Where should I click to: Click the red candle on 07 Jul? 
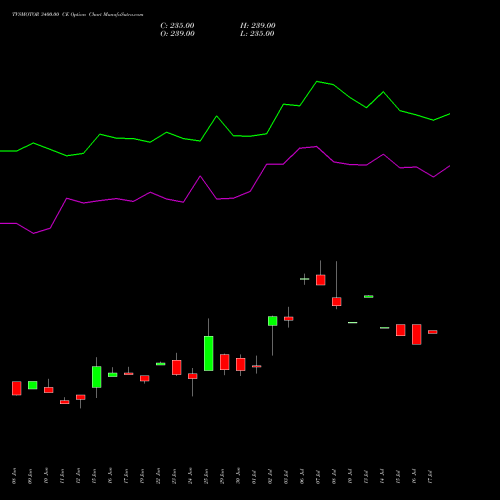pyautogui.click(x=321, y=280)
